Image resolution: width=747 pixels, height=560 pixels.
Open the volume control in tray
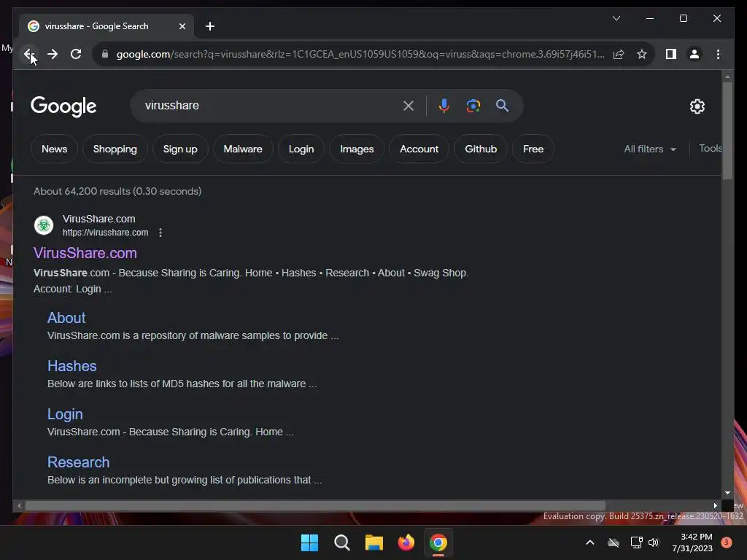coord(654,542)
